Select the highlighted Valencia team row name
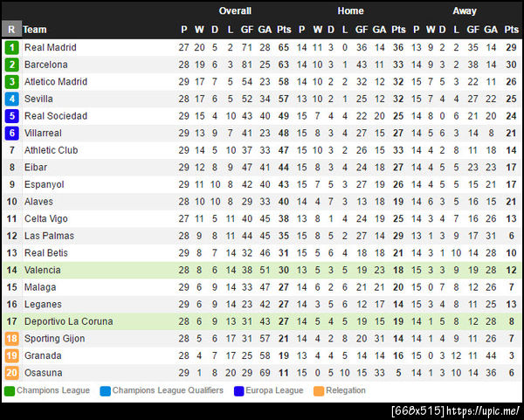The width and height of the screenshot is (524, 420). pos(43,270)
